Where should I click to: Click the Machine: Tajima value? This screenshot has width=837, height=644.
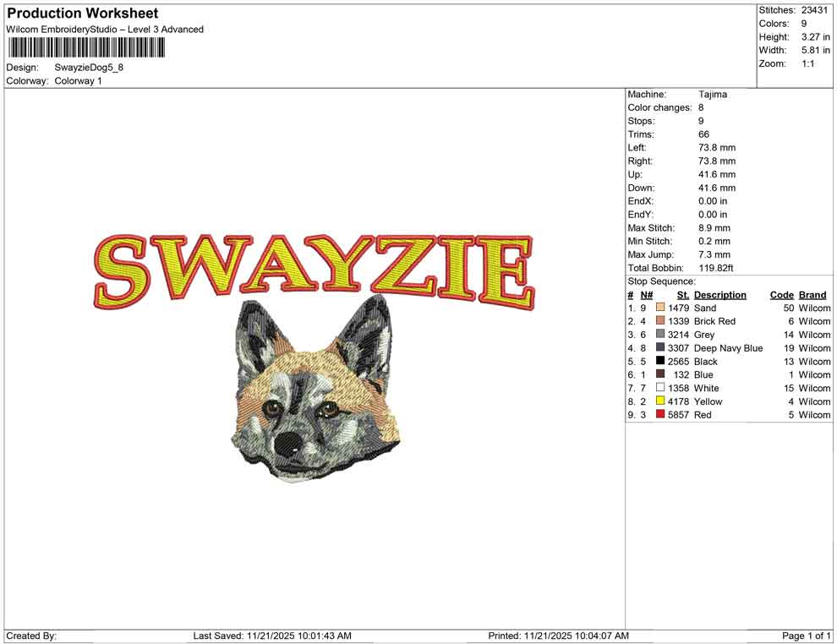(x=713, y=94)
